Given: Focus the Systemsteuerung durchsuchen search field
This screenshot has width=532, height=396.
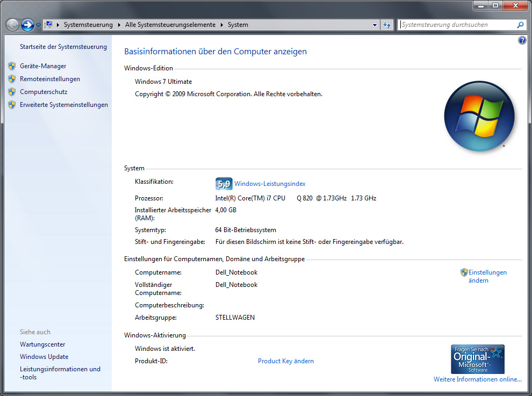Looking at the screenshot, I should [x=456, y=25].
